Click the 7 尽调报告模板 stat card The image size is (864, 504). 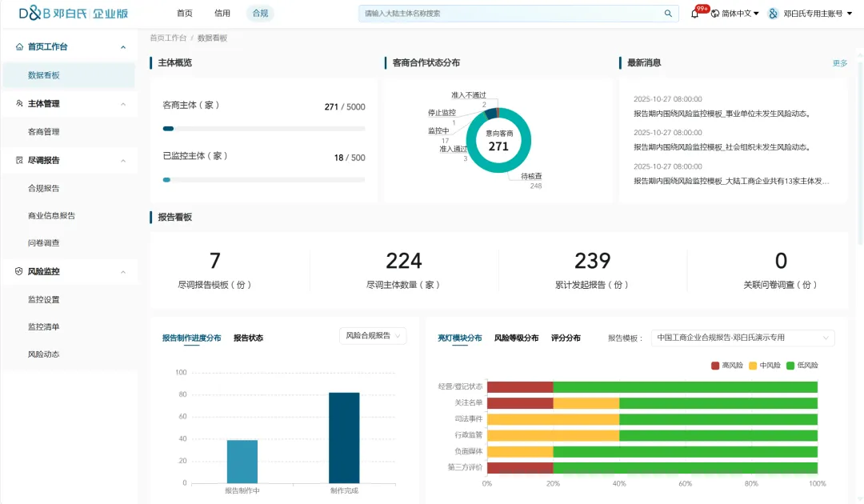(215, 270)
